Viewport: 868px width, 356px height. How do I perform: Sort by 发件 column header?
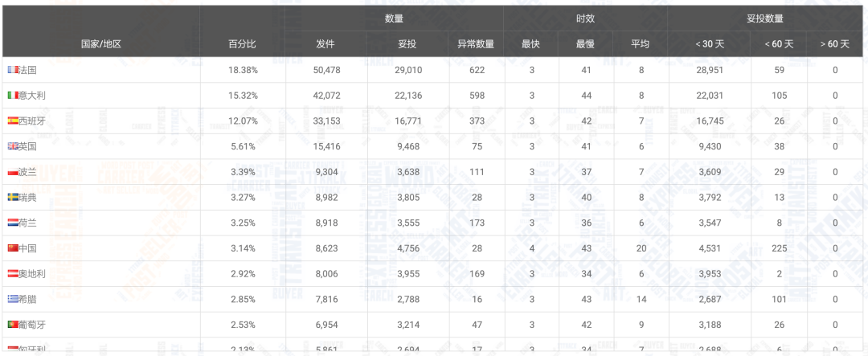tap(325, 44)
